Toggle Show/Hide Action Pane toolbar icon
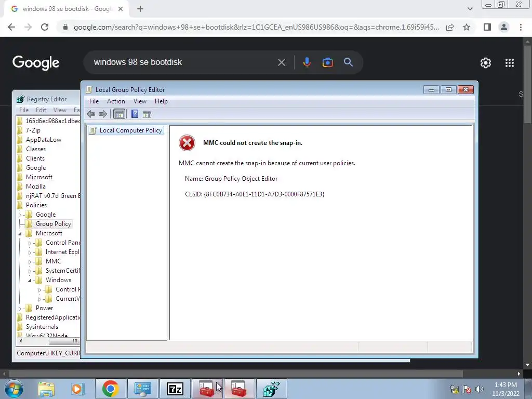This screenshot has width=532, height=399. (147, 114)
